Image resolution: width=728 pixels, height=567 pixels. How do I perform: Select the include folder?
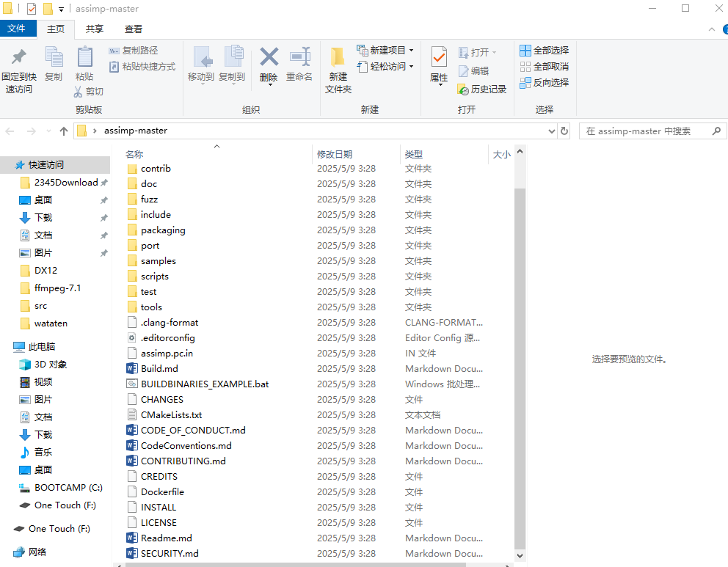tap(156, 215)
